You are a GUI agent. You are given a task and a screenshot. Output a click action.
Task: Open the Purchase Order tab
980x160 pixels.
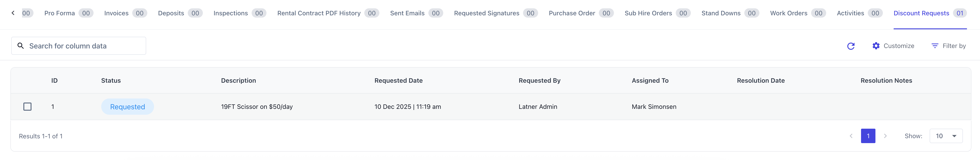[x=572, y=13]
